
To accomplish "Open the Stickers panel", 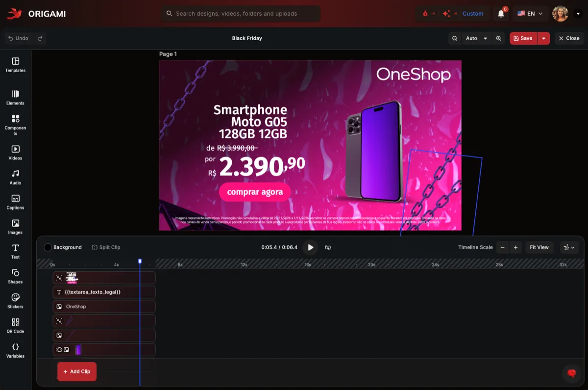I will coord(15,301).
